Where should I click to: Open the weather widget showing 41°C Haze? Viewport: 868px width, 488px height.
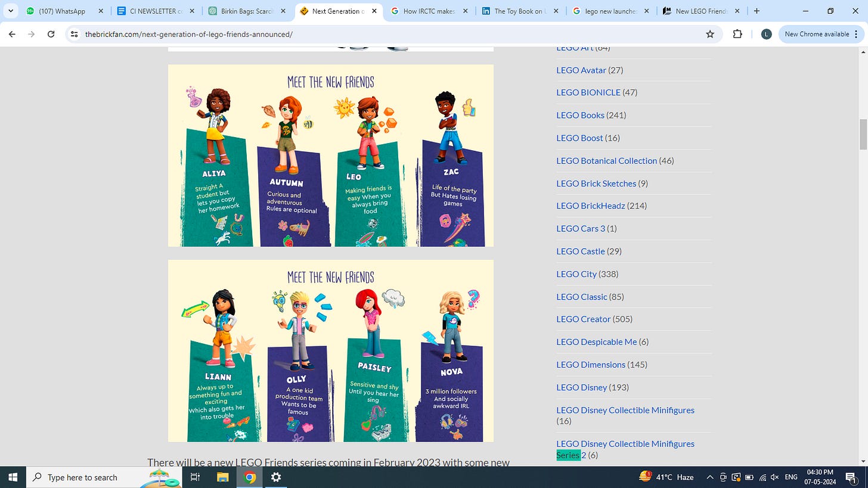click(x=666, y=477)
